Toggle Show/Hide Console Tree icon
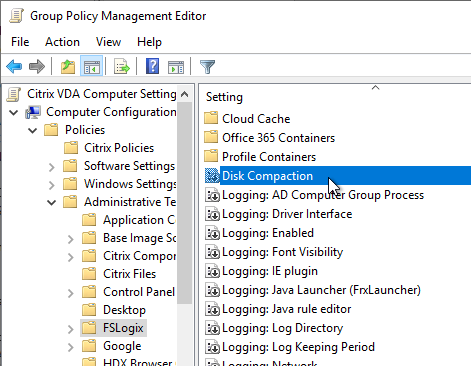The image size is (471, 366). [x=92, y=66]
